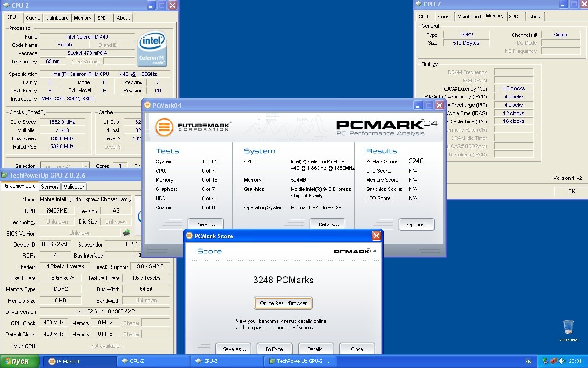Image resolution: width=588 pixels, height=368 pixels.
Task: Click the Bus Speed value 133.0 MHz
Action: click(x=62, y=138)
